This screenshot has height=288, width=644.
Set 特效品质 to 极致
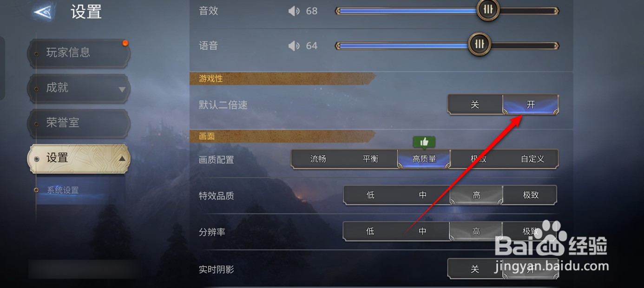530,195
